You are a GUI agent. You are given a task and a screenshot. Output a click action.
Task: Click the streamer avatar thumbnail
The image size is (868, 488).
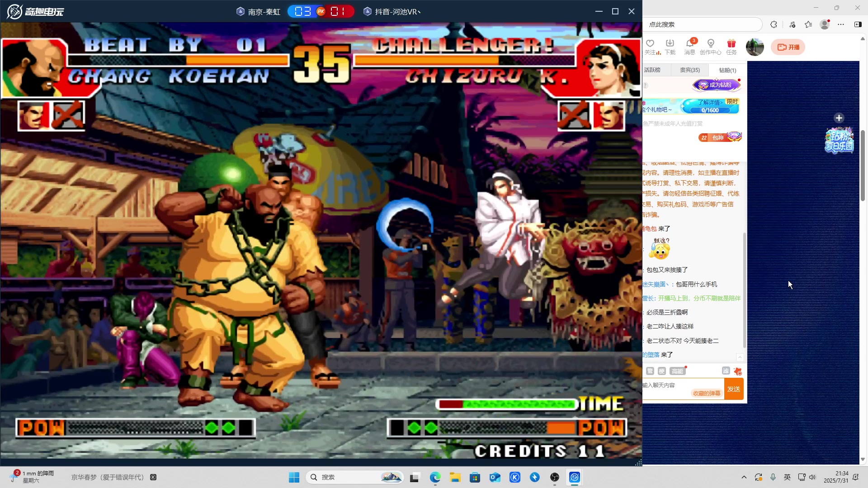[x=755, y=47]
